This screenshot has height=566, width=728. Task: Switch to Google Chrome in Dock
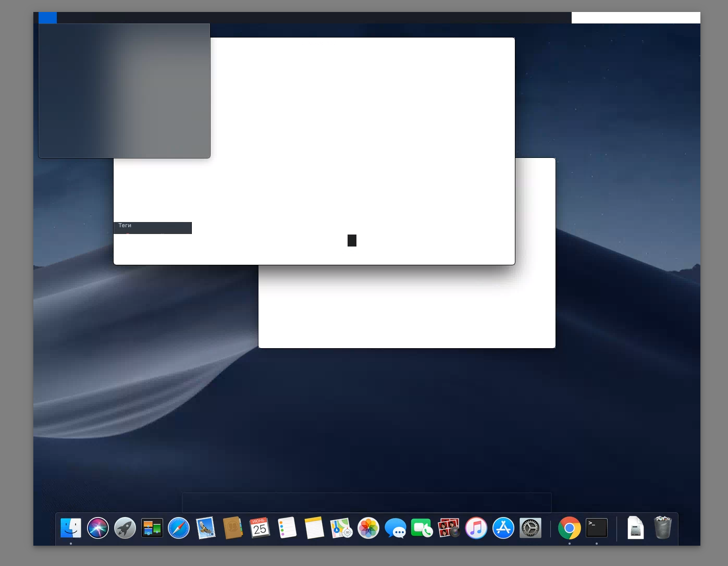point(570,528)
